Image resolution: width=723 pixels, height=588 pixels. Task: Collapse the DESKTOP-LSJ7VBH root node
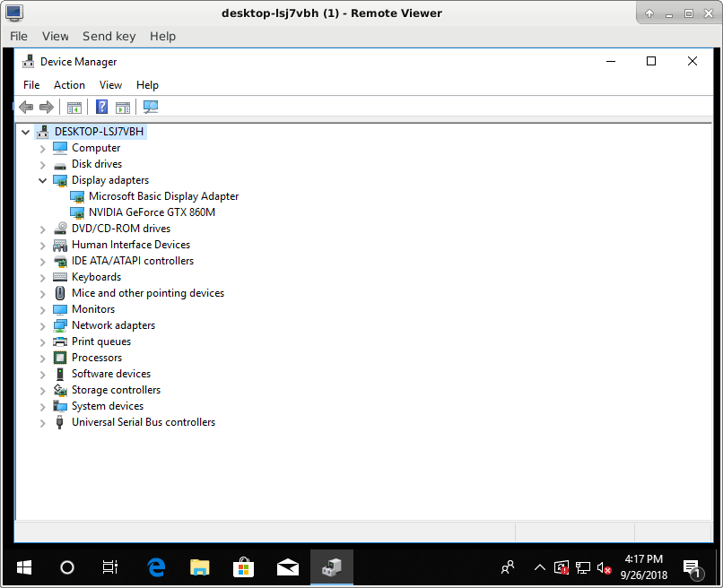pos(25,133)
